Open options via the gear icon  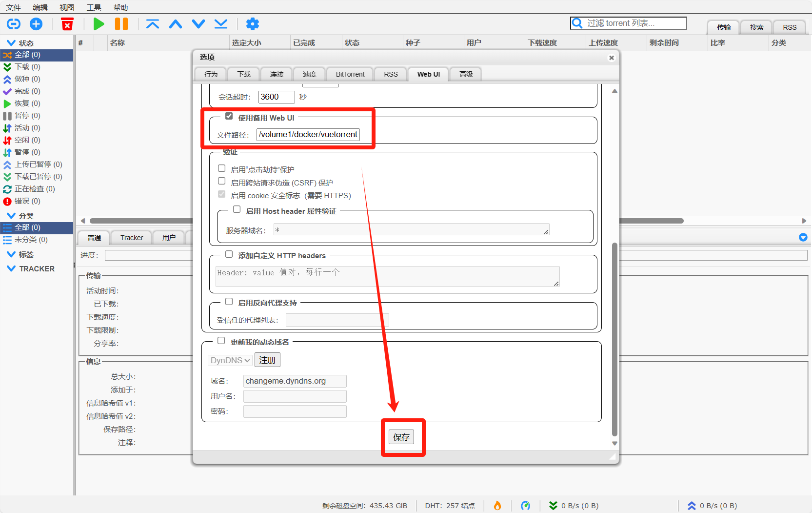[x=252, y=24]
